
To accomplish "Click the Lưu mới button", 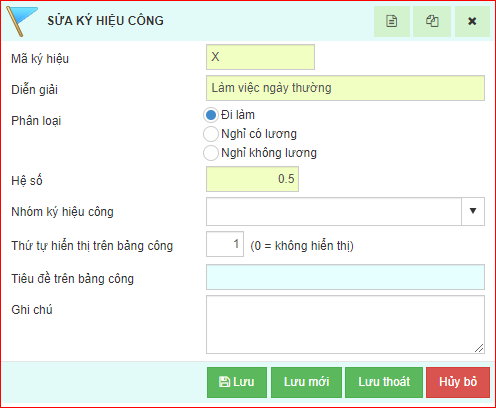I will coord(306,382).
